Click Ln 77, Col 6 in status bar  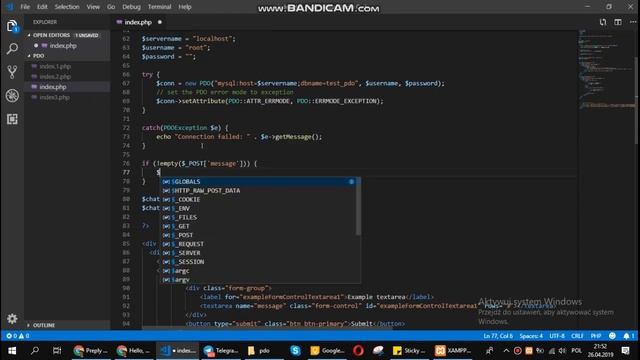tap(498, 336)
